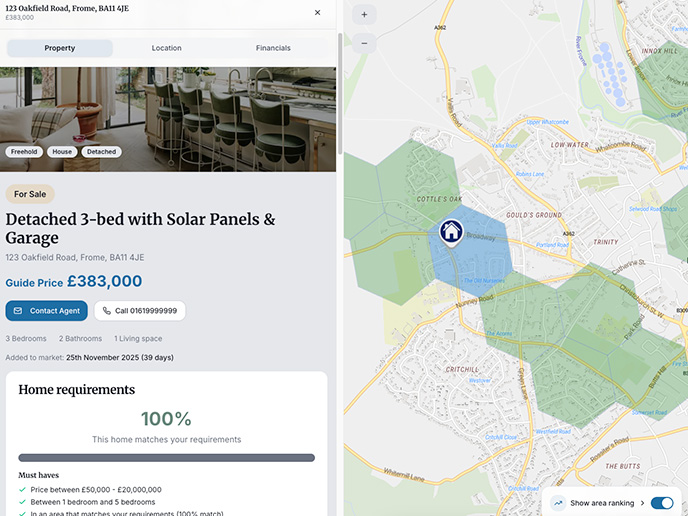This screenshot has width=688, height=516.
Task: Click the phone icon in Call button
Action: click(107, 311)
